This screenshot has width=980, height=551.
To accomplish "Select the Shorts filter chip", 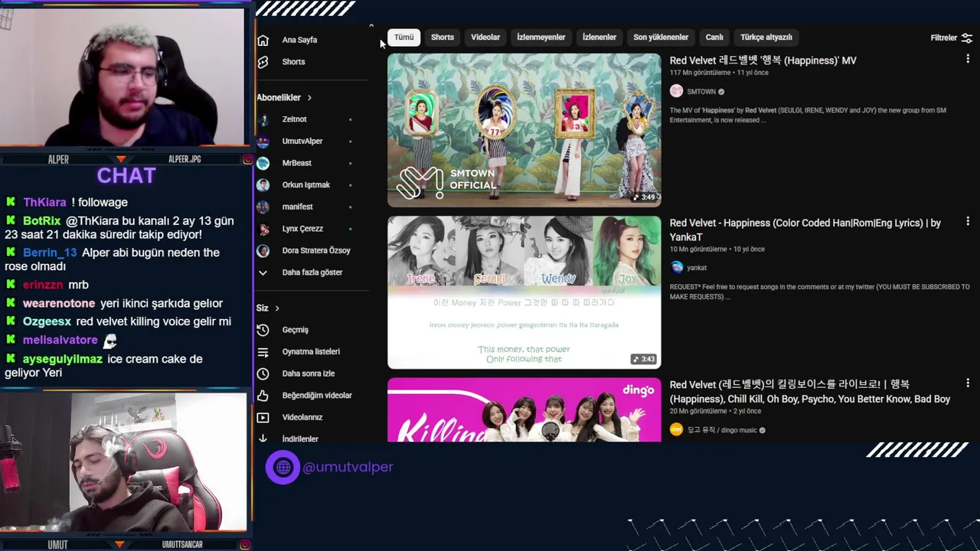I will [443, 37].
